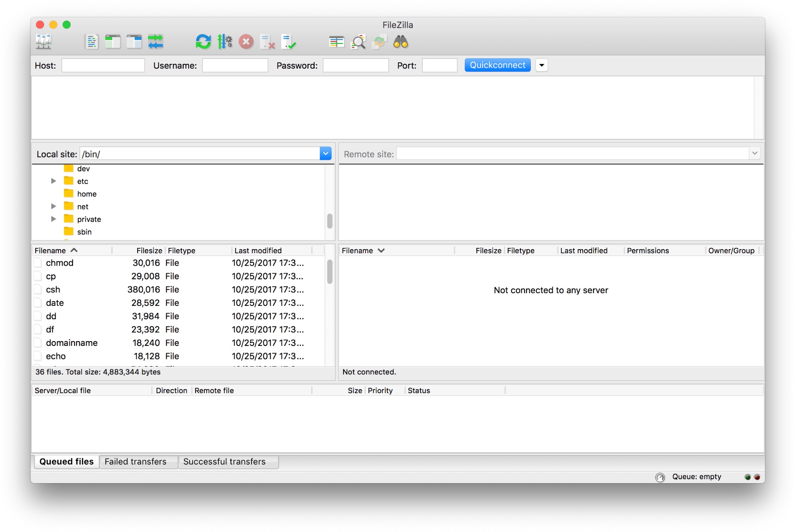Screen dimensions: 793x532
Task: Cancel the current operation
Action: pos(246,42)
